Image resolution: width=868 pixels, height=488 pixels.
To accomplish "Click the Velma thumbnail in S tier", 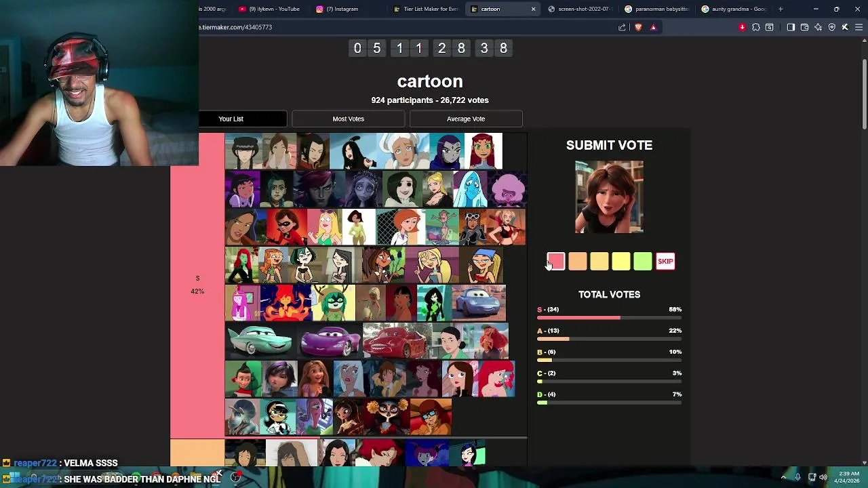I will click(431, 417).
